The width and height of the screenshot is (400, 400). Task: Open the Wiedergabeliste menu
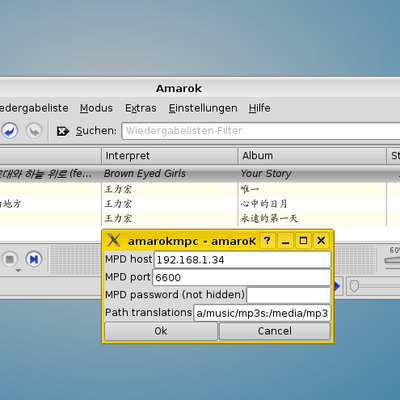click(34, 108)
